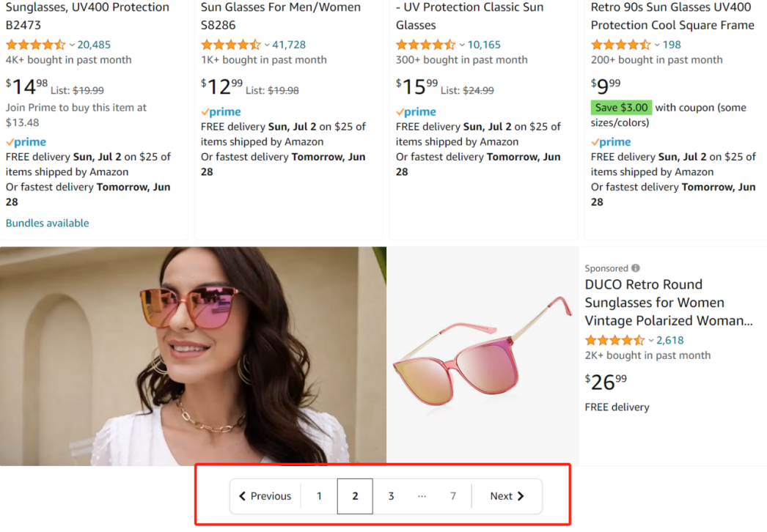Open rating popover for DUCO sunglasses
The image size is (767, 532).
pyautogui.click(x=651, y=341)
